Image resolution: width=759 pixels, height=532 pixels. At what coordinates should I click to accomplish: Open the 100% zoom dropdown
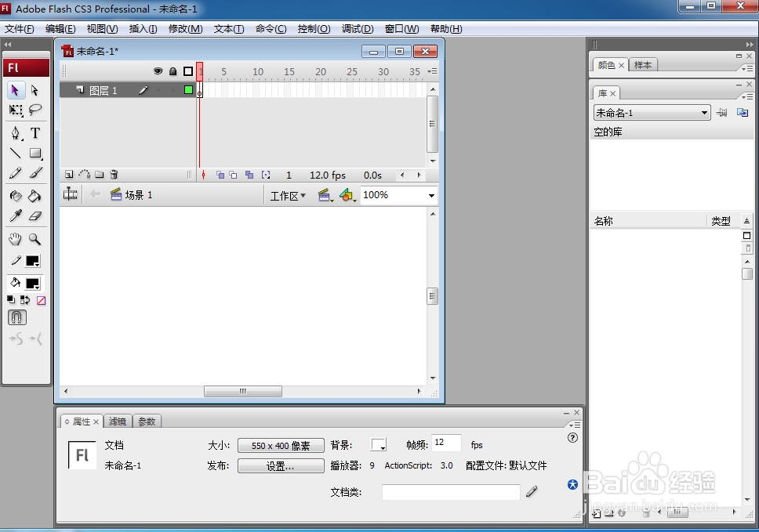coord(431,195)
